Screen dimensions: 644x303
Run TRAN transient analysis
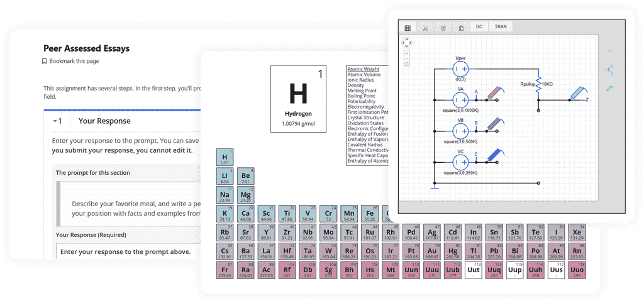click(501, 26)
